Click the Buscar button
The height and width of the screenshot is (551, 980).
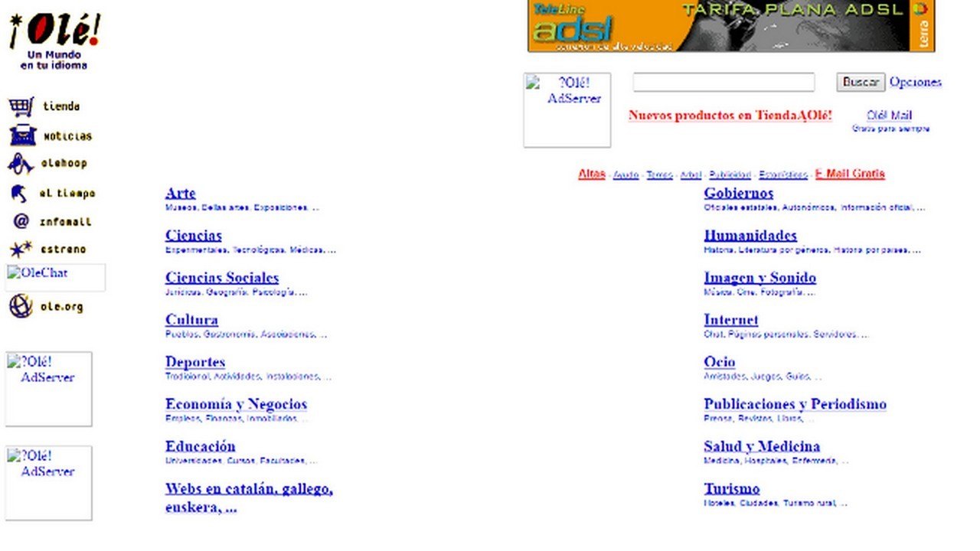(x=861, y=82)
